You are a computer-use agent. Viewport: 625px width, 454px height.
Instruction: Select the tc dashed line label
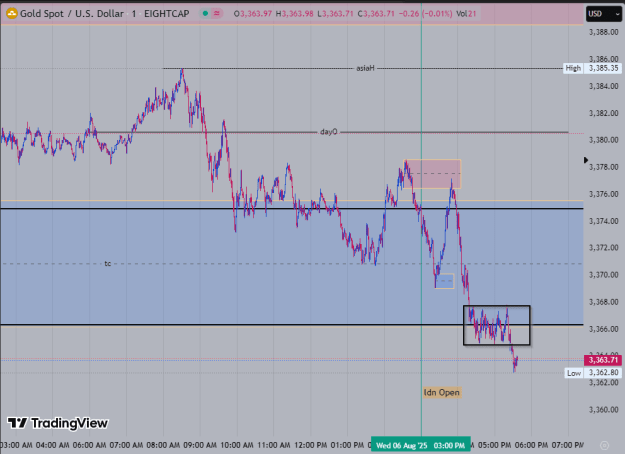pyautogui.click(x=108, y=263)
